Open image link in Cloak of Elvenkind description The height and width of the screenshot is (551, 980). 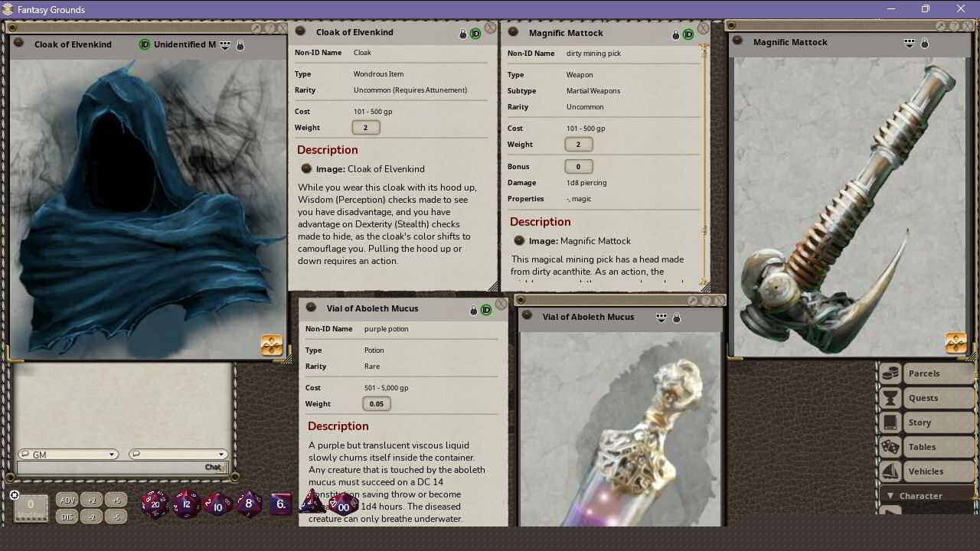(x=306, y=169)
